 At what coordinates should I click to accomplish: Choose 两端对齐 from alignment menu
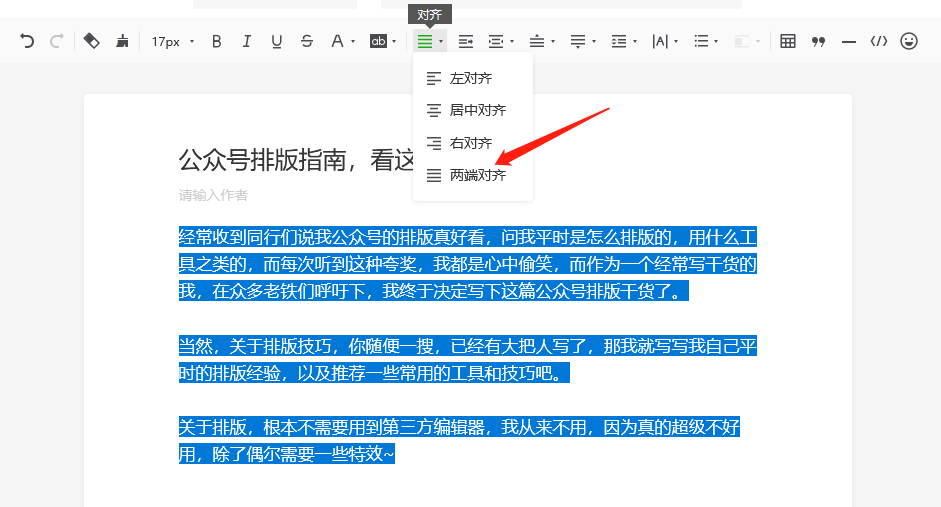[x=473, y=175]
